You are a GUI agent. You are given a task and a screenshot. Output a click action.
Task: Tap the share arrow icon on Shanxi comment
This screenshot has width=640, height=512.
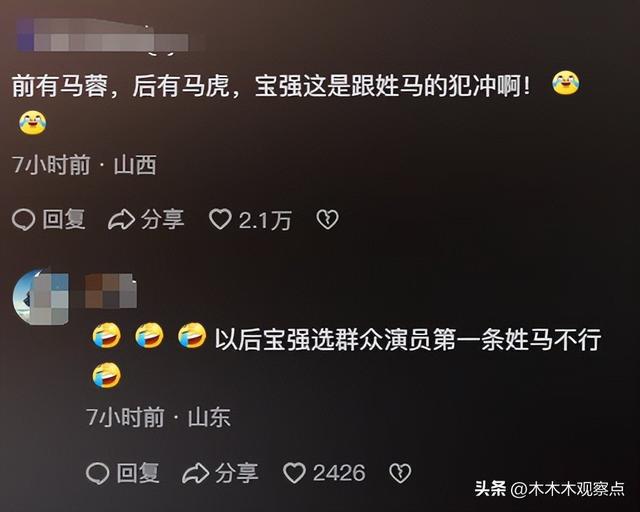[121, 220]
